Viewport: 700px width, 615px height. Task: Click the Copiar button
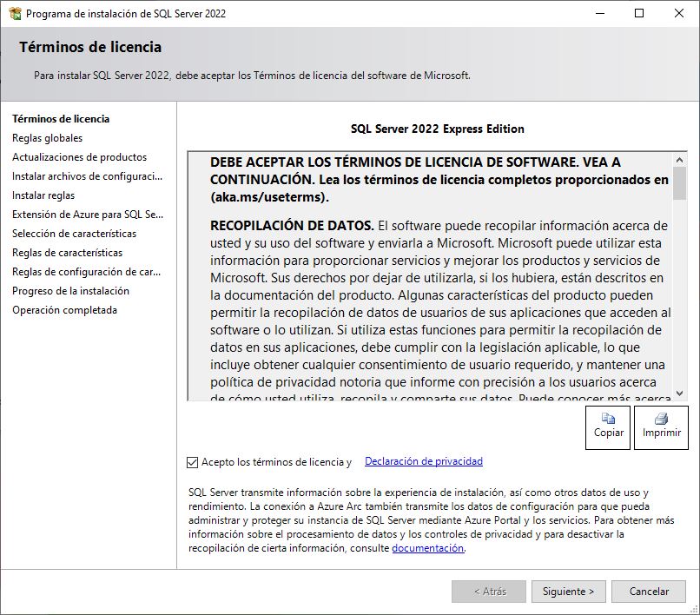click(608, 427)
